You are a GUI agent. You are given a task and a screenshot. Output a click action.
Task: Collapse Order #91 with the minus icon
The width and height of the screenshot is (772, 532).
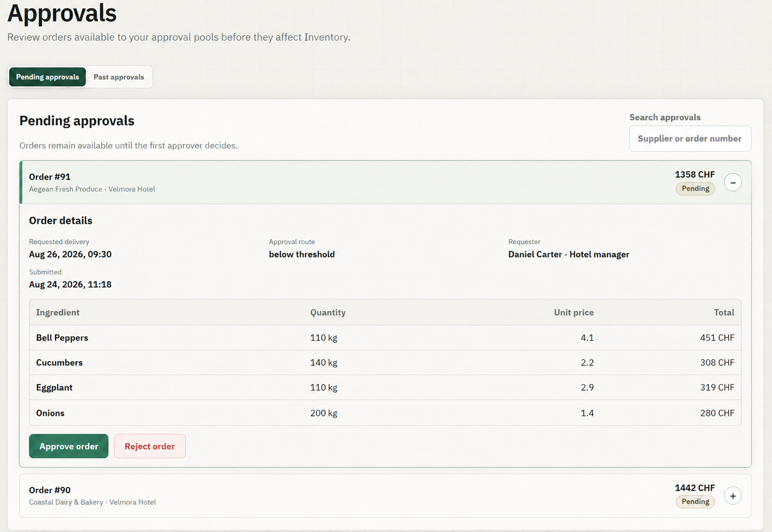733,182
